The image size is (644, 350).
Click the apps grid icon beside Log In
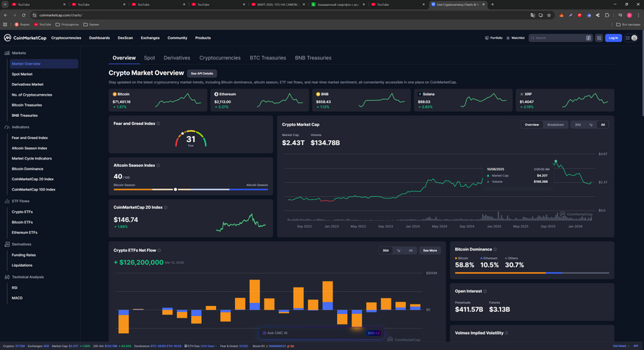click(x=596, y=37)
